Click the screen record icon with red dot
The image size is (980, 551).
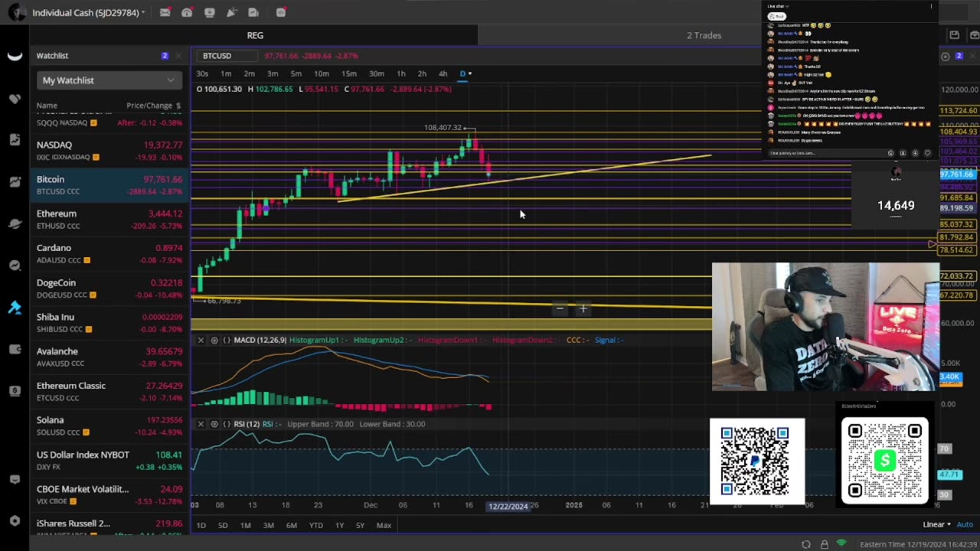coord(281,12)
